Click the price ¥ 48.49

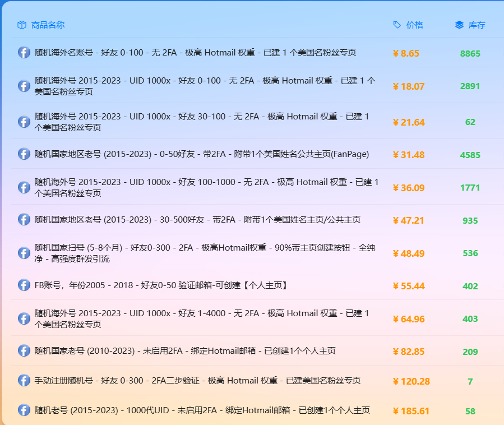coord(409,253)
